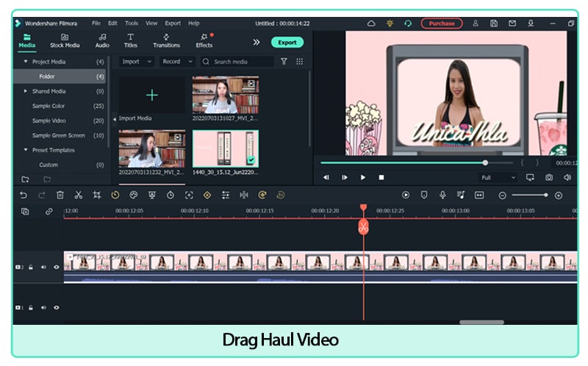The width and height of the screenshot is (588, 366).
Task: Hide video track 1 with the eye icon
Action: tap(57, 307)
